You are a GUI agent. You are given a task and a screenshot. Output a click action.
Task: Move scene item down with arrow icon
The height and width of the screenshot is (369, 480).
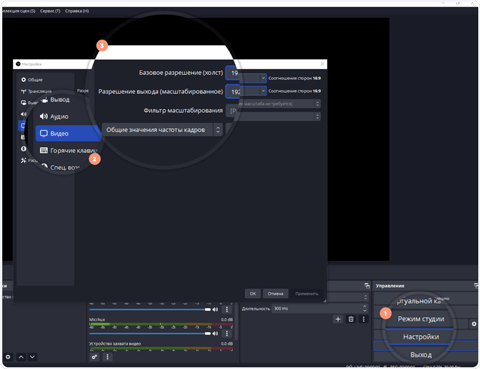(32, 357)
